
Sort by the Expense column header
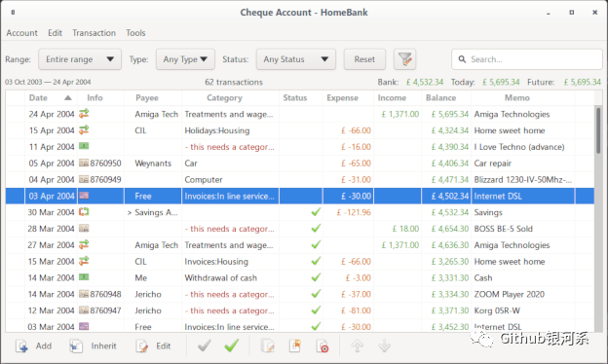click(x=348, y=98)
